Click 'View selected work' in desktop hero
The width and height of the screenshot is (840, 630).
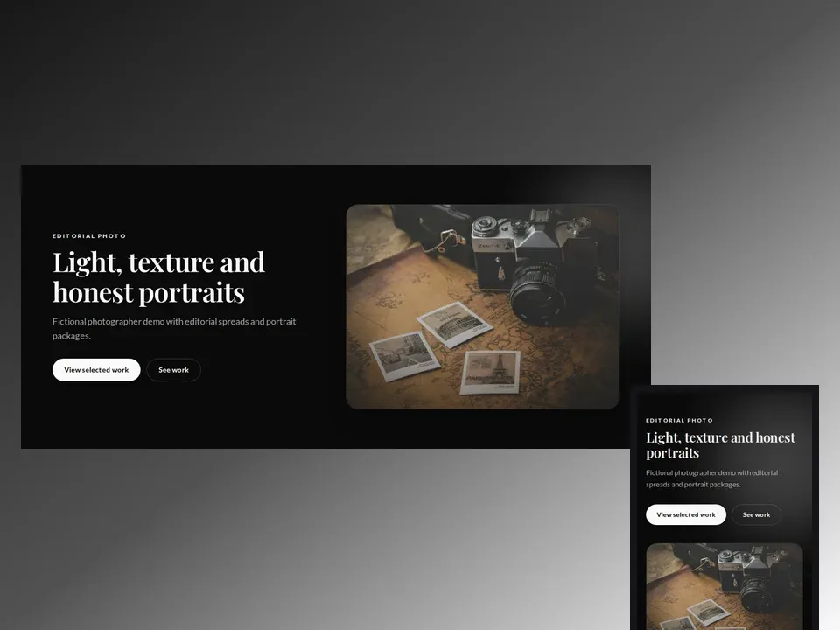[x=96, y=370]
